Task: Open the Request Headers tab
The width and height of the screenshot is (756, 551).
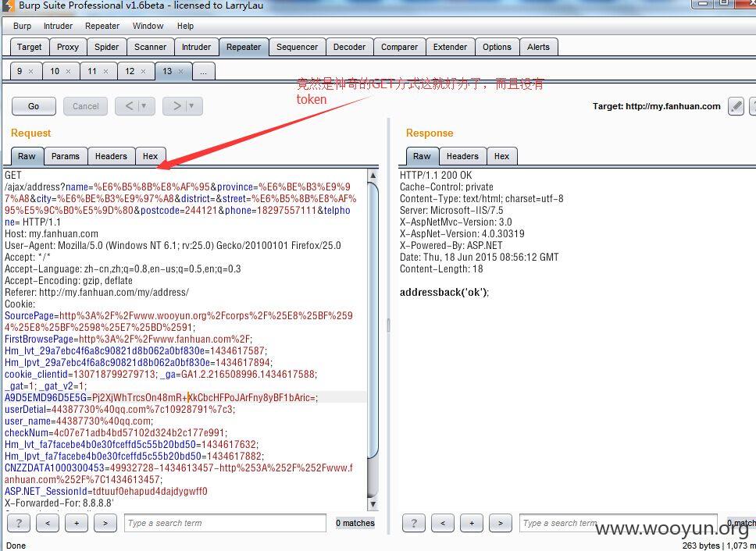Action: pyautogui.click(x=111, y=156)
